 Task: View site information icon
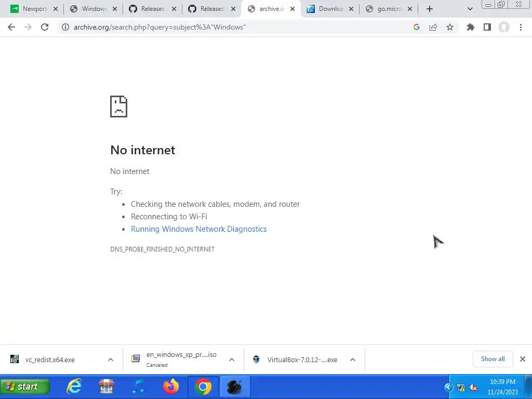[x=65, y=27]
